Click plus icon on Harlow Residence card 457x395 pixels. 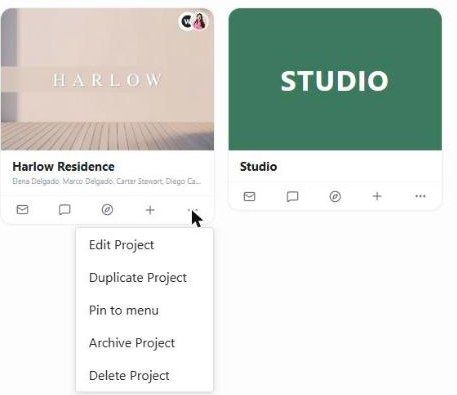[150, 210]
